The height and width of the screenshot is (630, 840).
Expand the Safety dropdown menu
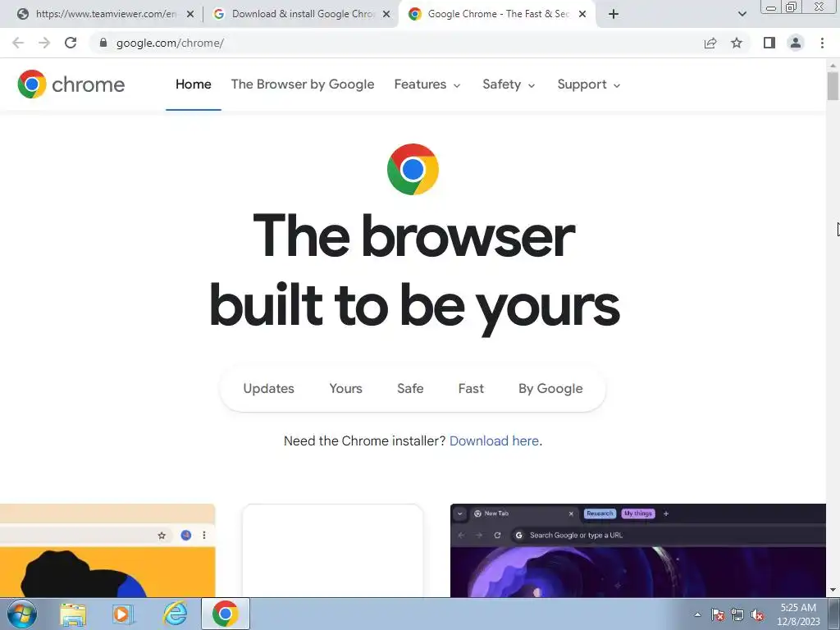point(509,84)
